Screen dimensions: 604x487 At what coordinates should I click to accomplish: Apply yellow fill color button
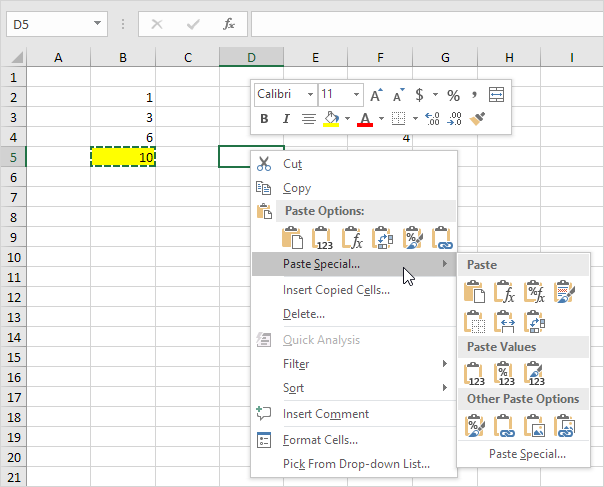[331, 119]
